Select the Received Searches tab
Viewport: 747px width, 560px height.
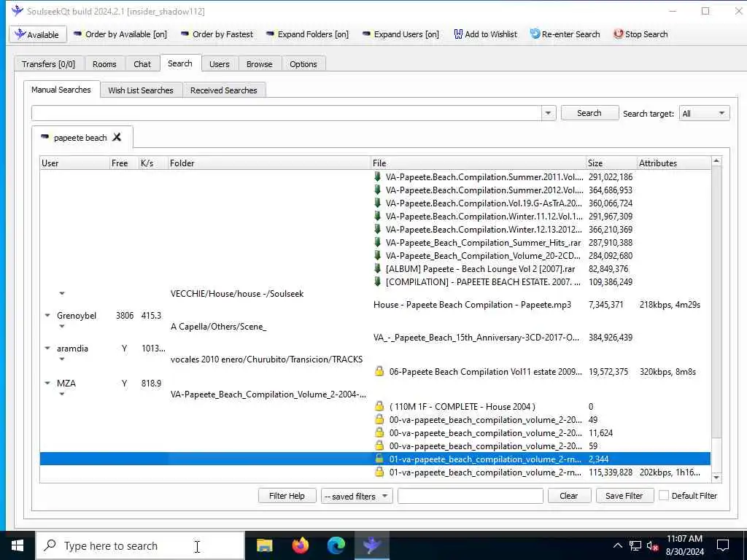click(223, 90)
